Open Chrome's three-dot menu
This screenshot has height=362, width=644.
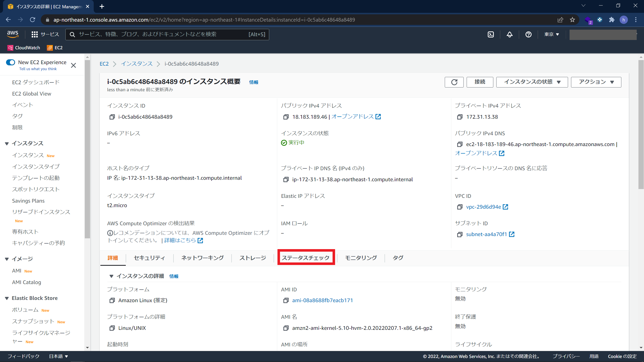pyautogui.click(x=636, y=20)
